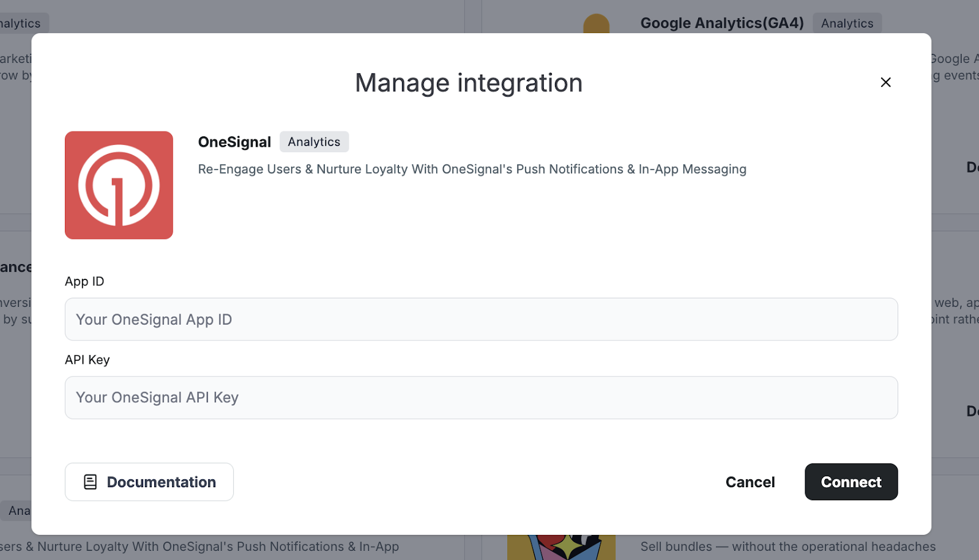Viewport: 979px width, 560px height.
Task: Open the Documentation button
Action: [149, 482]
